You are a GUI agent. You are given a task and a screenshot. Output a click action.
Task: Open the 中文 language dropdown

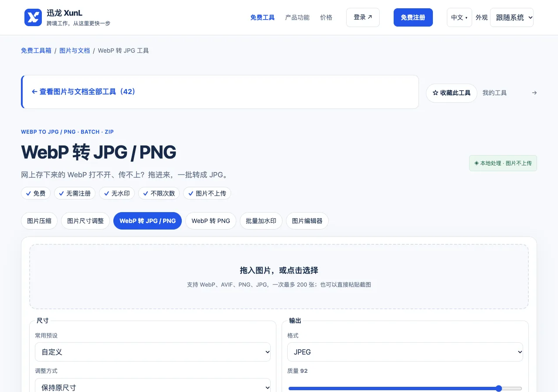(459, 17)
